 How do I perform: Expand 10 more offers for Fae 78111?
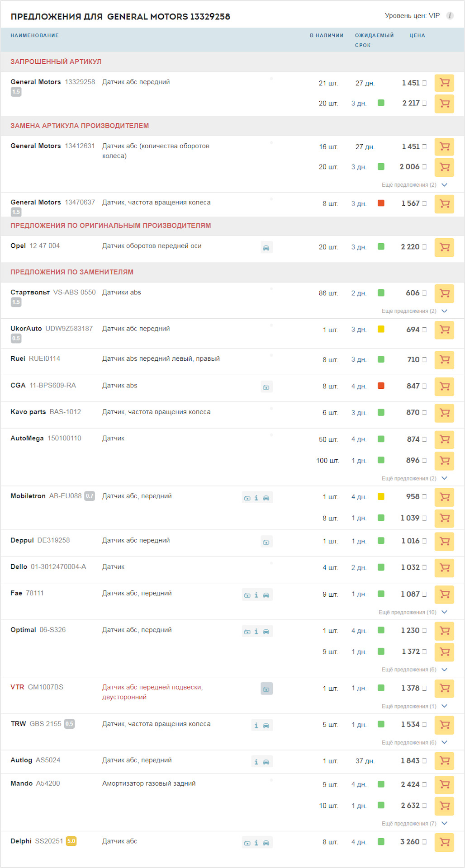tap(413, 612)
